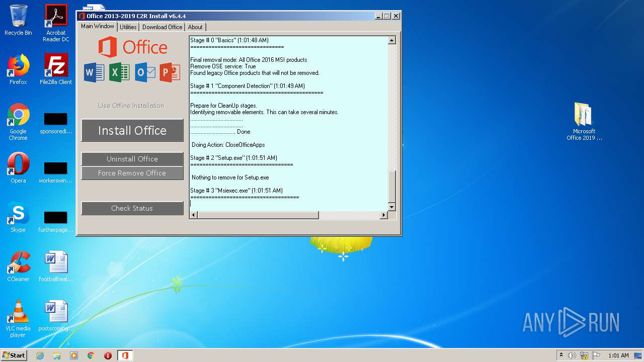This screenshot has width=644, height=362.
Task: Click the Outlook icon in the installer
Action: (145, 73)
